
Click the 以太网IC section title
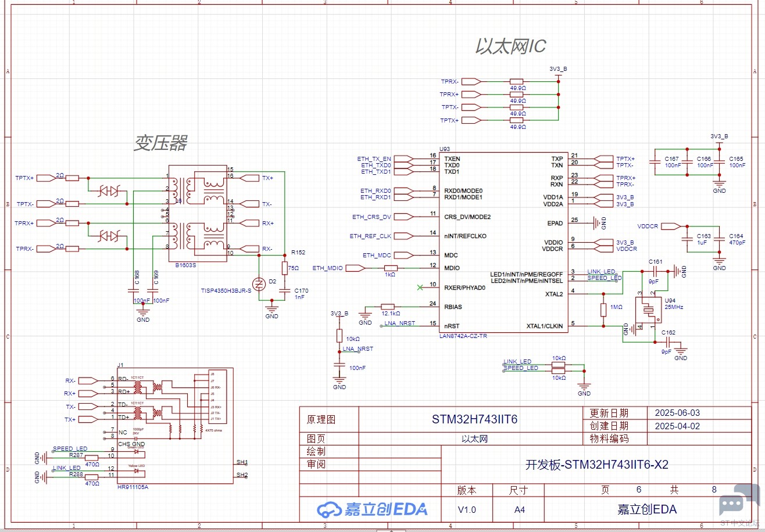[510, 46]
